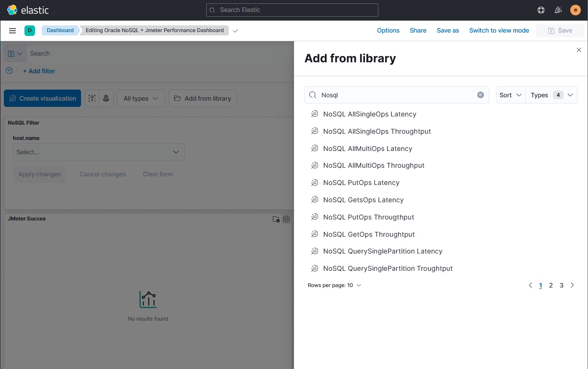The width and height of the screenshot is (588, 369).
Task: Close the Add from library flyout
Action: 579,50
